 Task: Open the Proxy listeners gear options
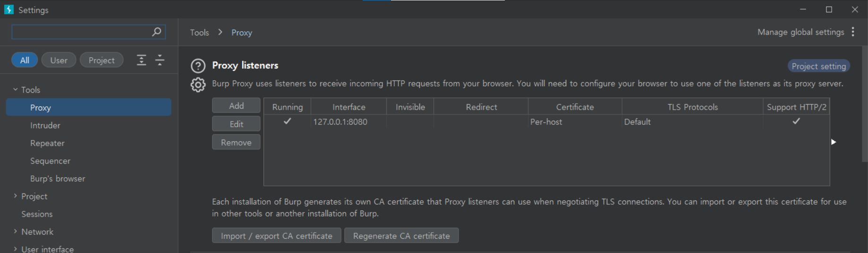[198, 85]
